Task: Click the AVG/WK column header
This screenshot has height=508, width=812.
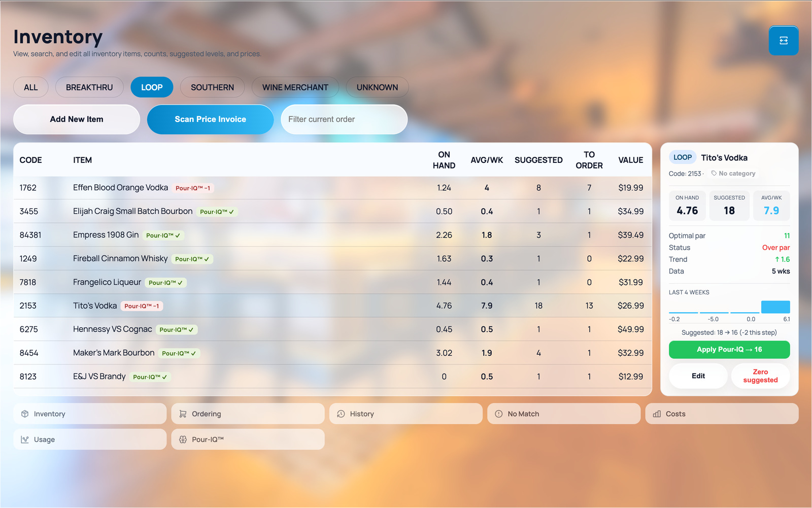Action: (487, 160)
